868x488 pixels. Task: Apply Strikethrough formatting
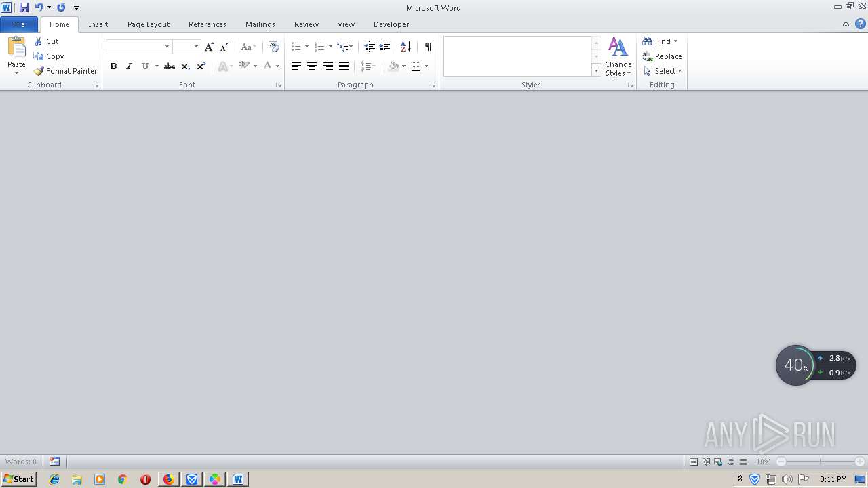point(170,66)
